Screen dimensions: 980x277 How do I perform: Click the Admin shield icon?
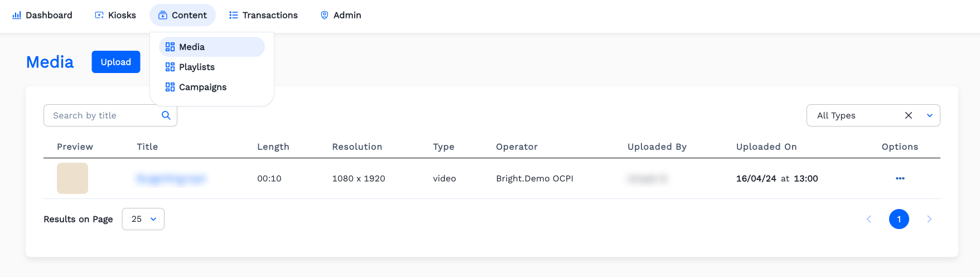324,15
